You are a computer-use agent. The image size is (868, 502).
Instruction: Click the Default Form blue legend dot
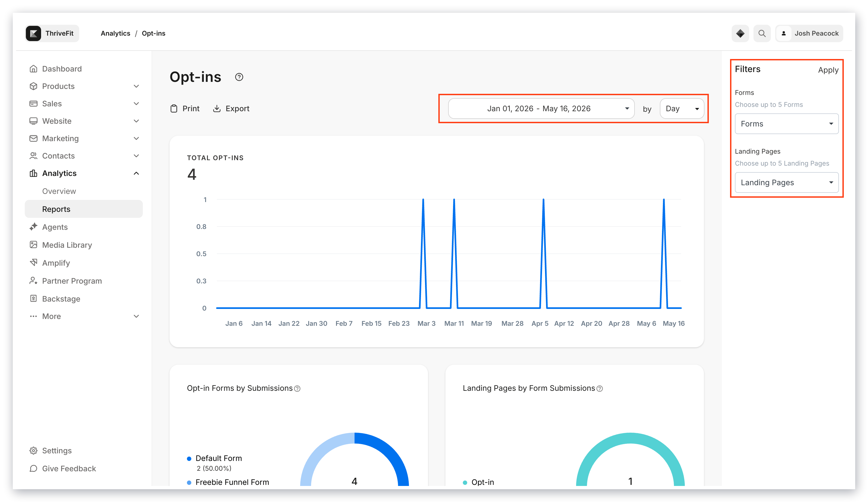tap(189, 458)
